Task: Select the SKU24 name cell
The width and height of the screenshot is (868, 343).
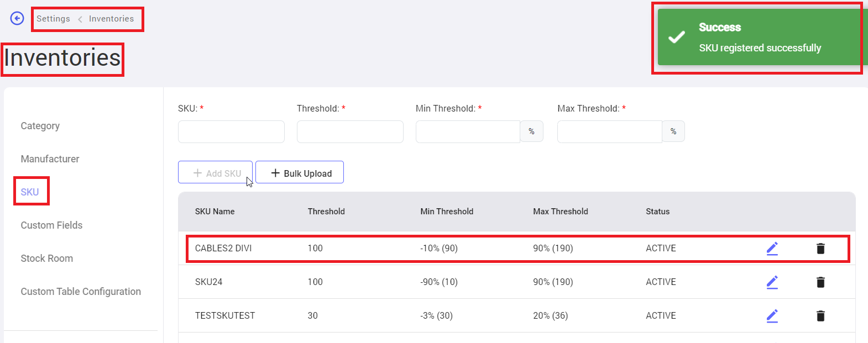Action: point(208,282)
